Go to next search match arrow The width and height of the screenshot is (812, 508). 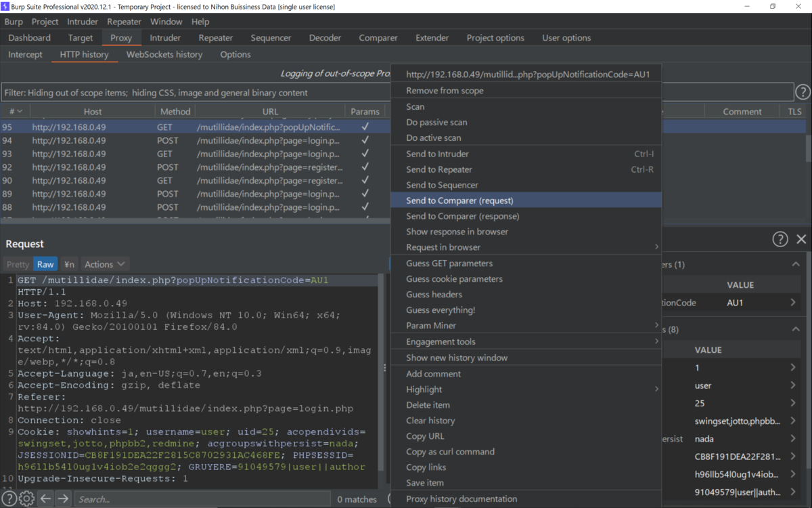tap(63, 499)
